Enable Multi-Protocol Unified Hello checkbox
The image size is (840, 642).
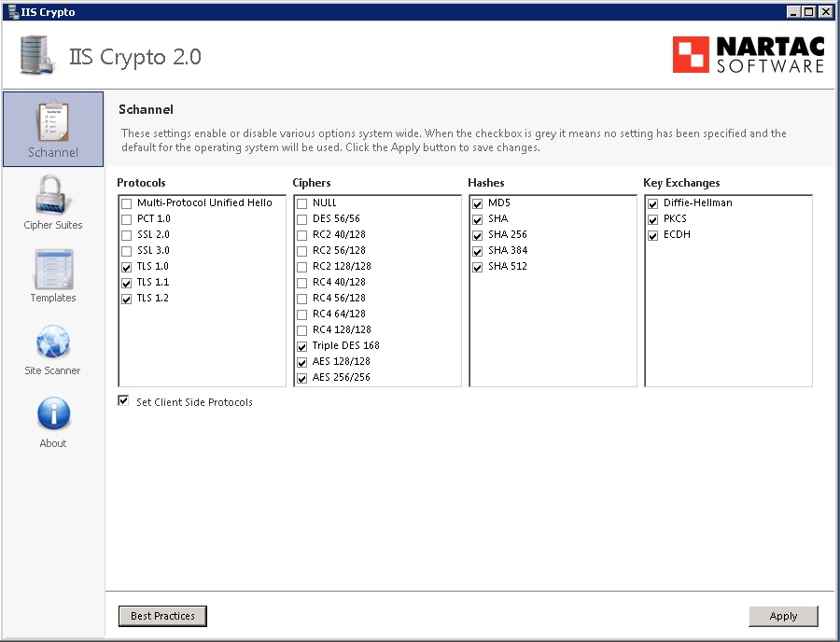click(x=126, y=203)
